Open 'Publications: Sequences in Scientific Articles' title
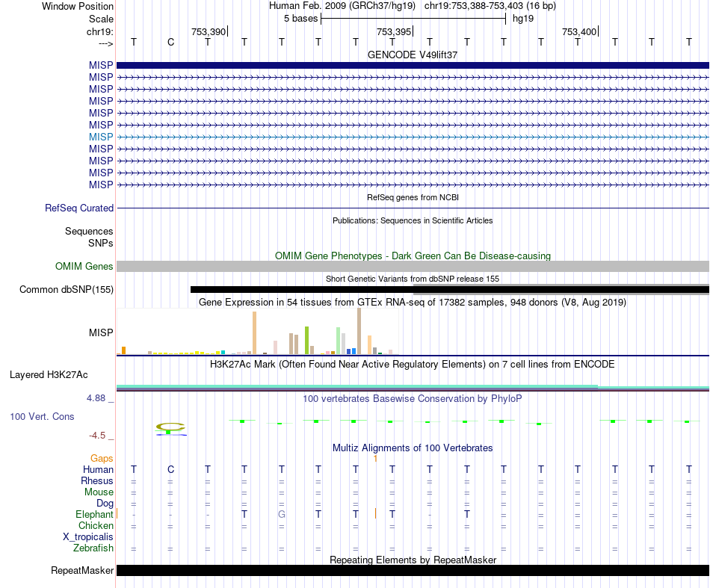This screenshot has width=710, height=588. pyautogui.click(x=413, y=220)
